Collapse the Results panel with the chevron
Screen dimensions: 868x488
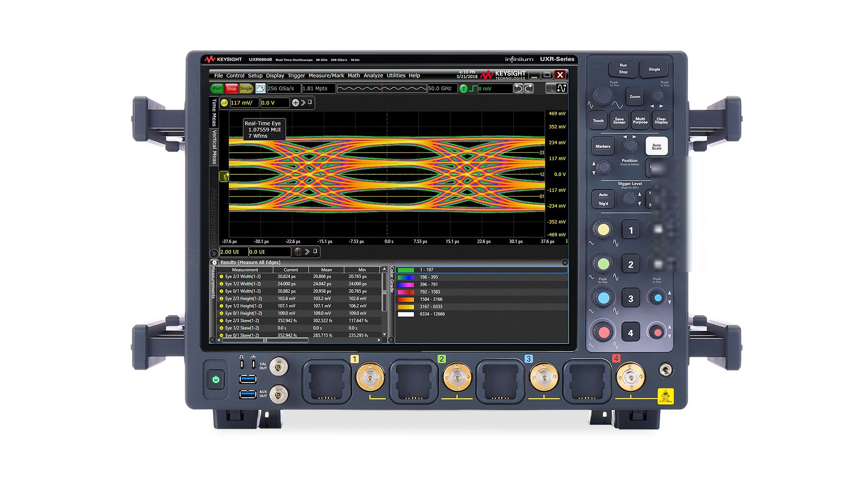coord(565,263)
